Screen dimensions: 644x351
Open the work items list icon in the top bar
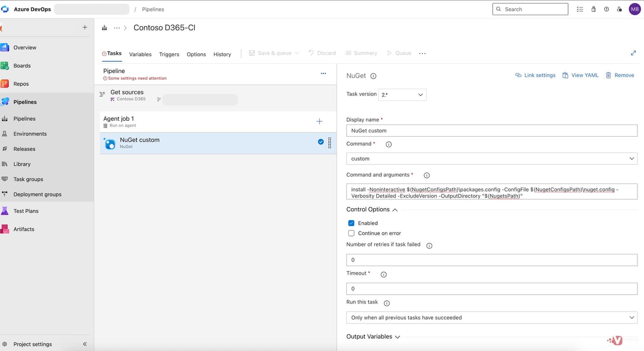(x=580, y=9)
